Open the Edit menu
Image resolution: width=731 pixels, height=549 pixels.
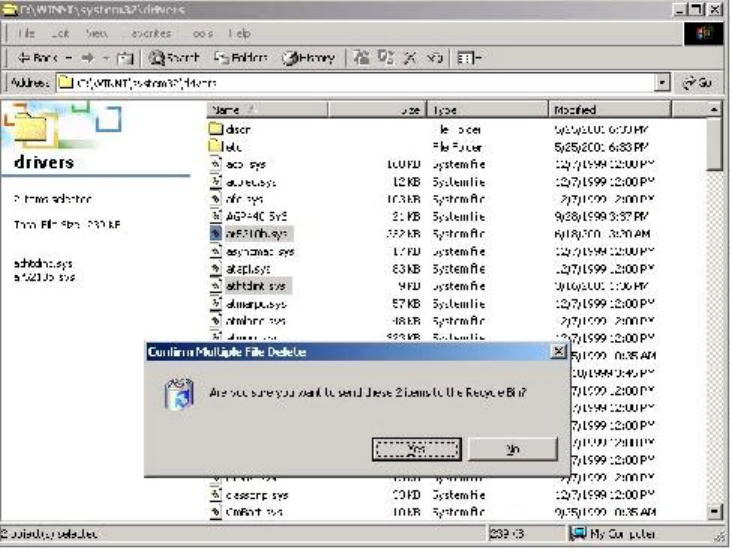point(60,33)
